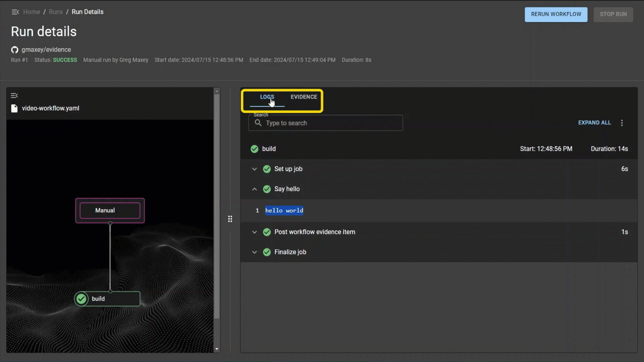This screenshot has width=644, height=362.
Task: Click the file icon beside video-workflow.yaml
Action: (x=14, y=108)
